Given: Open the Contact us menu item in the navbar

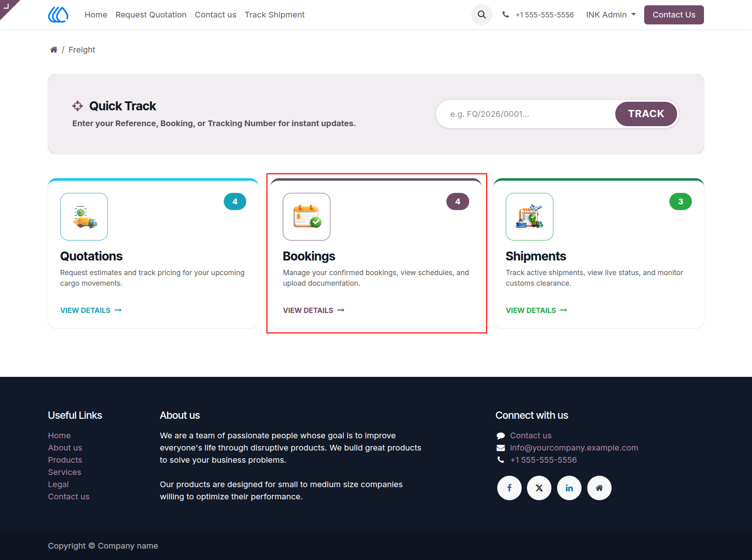Looking at the screenshot, I should pyautogui.click(x=216, y=15).
